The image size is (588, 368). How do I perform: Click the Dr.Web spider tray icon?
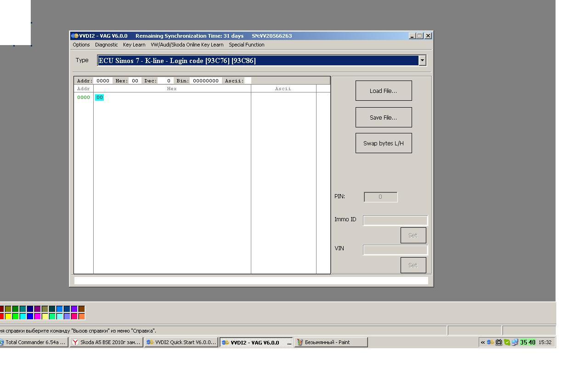[499, 342]
